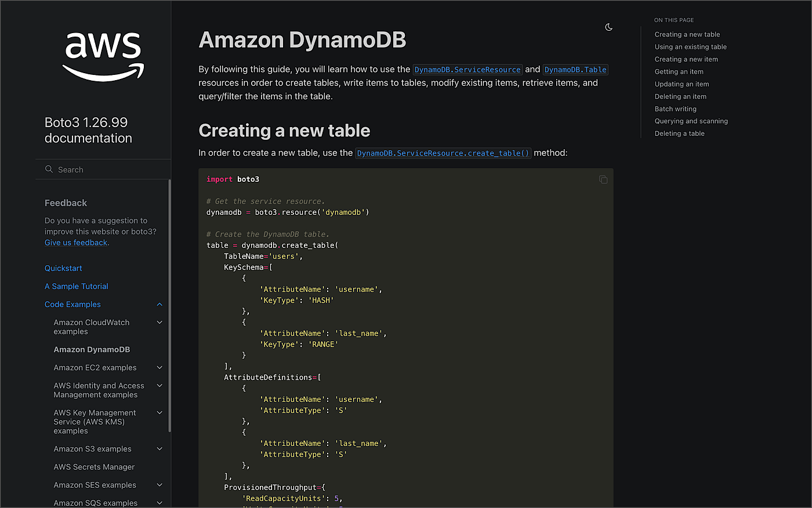
Task: Collapse the Code Examples section chevron
Action: pos(159,304)
